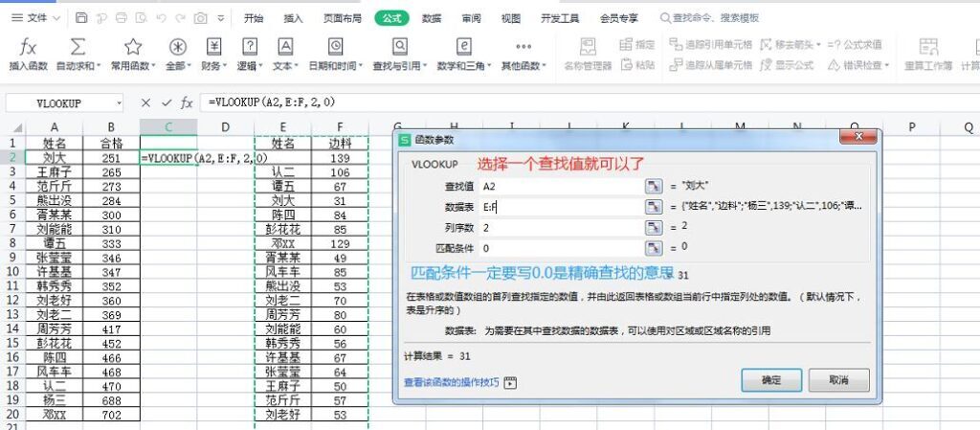Open the 移去箭头 dropdown

tap(817, 44)
